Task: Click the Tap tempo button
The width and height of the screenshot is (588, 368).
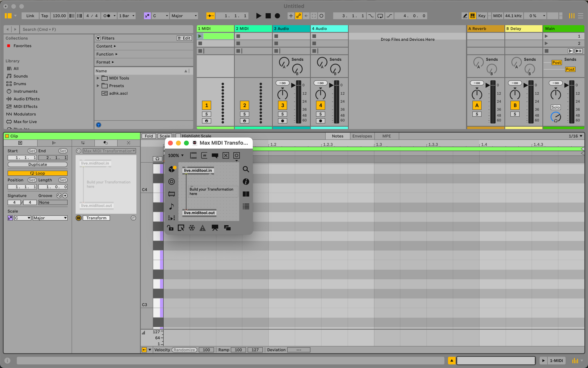Action: (x=45, y=16)
